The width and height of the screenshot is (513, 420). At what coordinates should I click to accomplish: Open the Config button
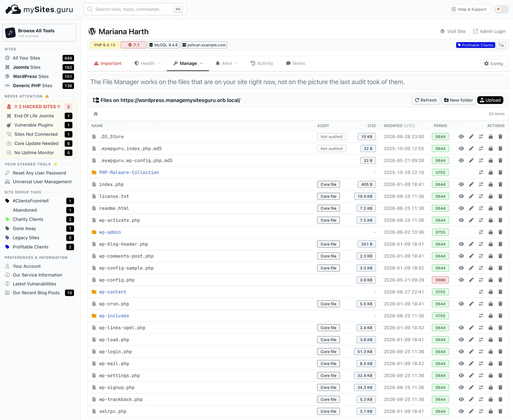click(x=493, y=64)
